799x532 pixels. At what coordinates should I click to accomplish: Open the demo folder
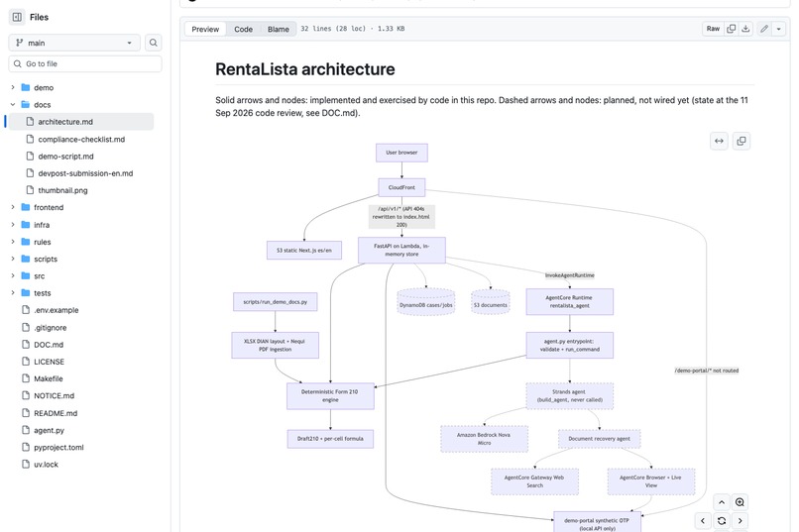44,87
